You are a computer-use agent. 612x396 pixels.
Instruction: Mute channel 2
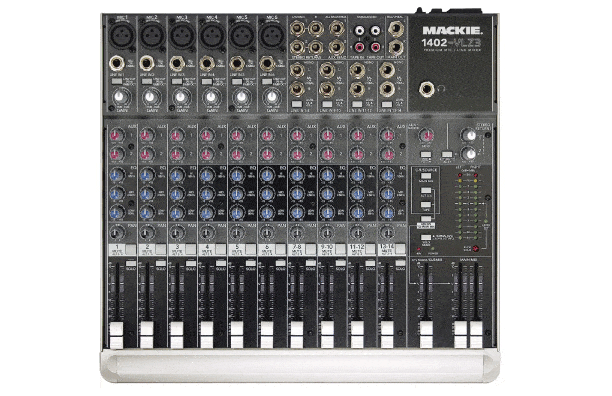(x=160, y=249)
